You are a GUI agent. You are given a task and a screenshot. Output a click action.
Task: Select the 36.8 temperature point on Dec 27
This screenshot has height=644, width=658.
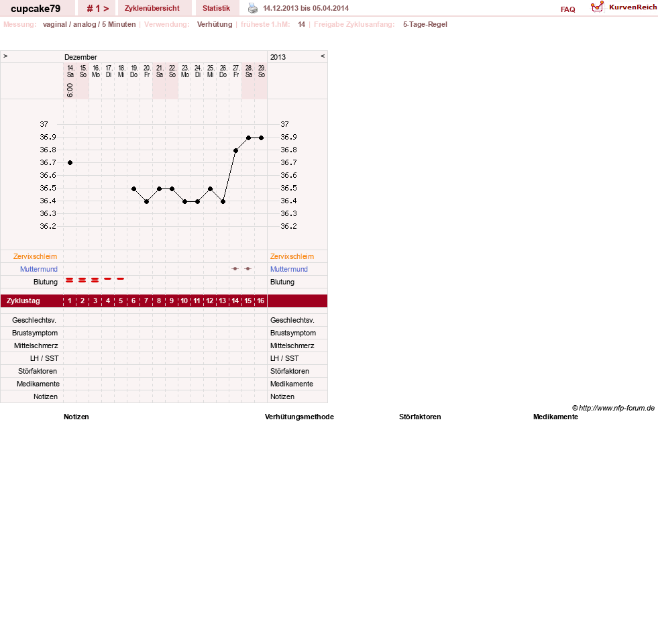pos(236,151)
